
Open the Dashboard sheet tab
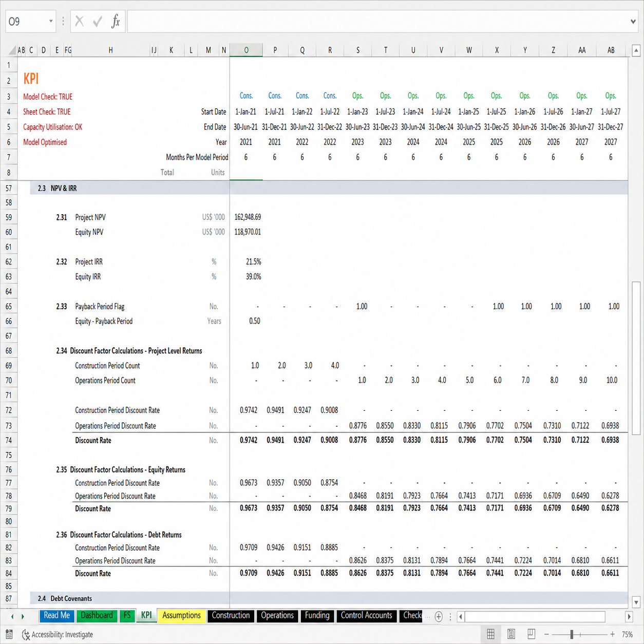pyautogui.click(x=97, y=615)
